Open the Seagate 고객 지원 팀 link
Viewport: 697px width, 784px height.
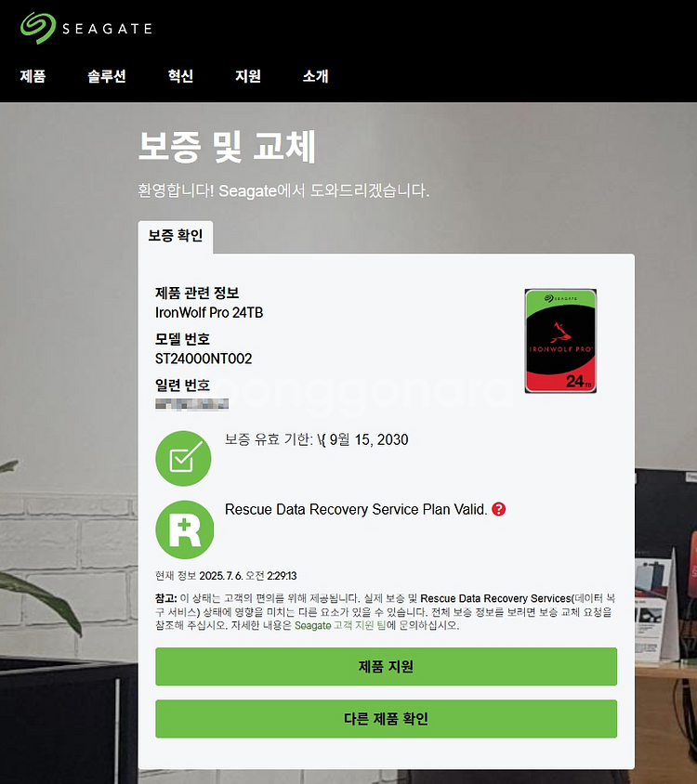pyautogui.click(x=340, y=625)
